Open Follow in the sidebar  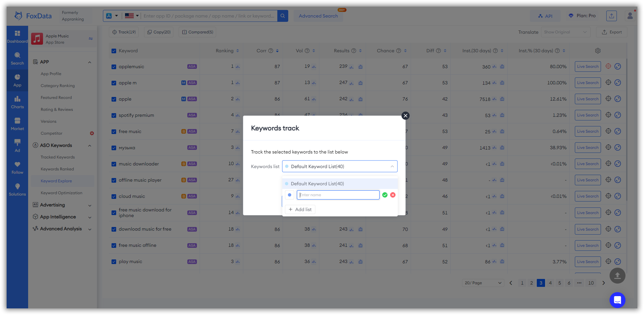pyautogui.click(x=17, y=168)
